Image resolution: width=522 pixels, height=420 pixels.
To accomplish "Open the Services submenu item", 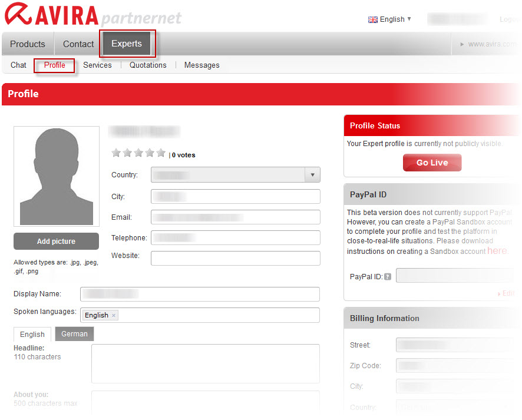I will (97, 65).
